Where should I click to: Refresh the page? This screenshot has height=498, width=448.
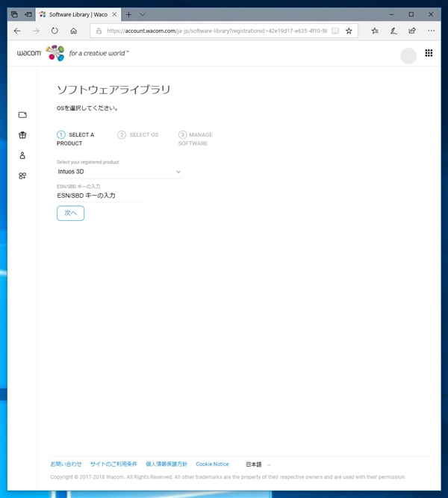(x=55, y=31)
